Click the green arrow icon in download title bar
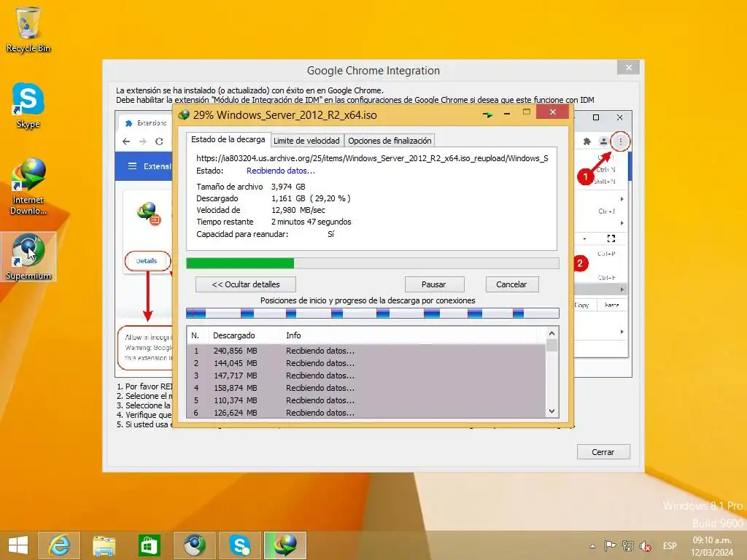Screen dimensions: 747x560 pyautogui.click(x=487, y=114)
